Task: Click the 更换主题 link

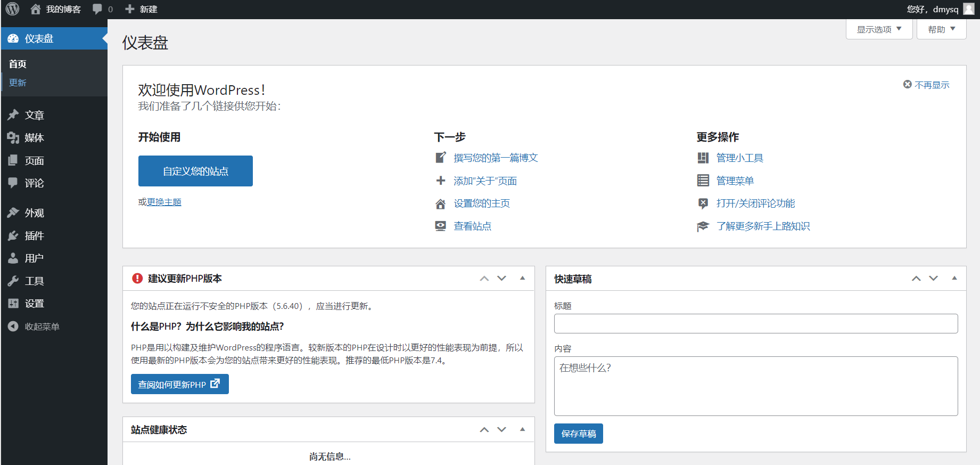Action: (164, 202)
